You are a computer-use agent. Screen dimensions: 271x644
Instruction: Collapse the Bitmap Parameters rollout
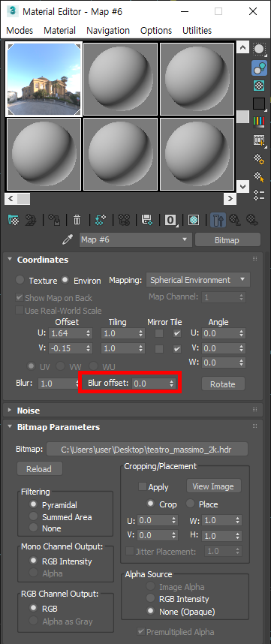point(11,427)
